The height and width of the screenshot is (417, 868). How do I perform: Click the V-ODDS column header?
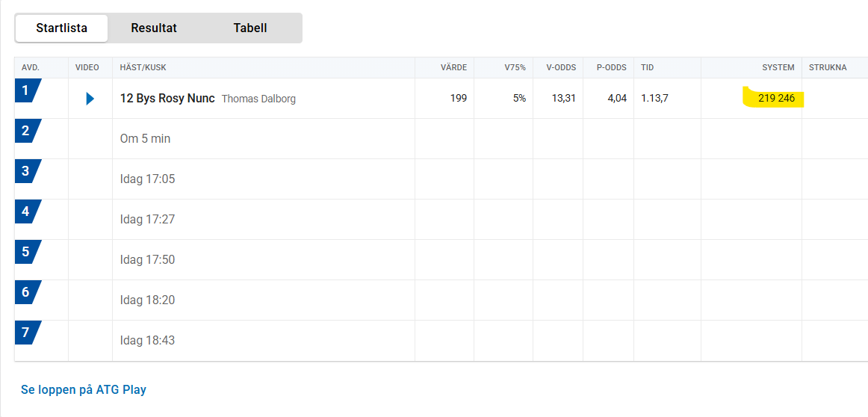click(561, 67)
